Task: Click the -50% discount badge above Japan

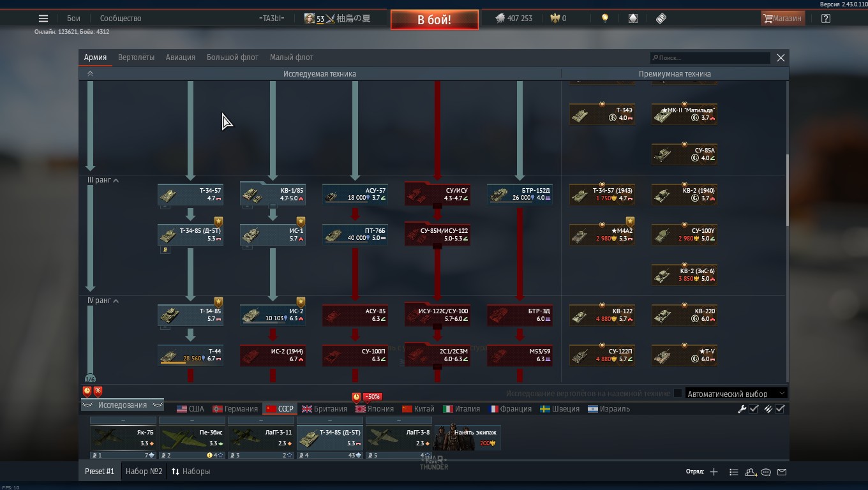Action: pos(372,396)
